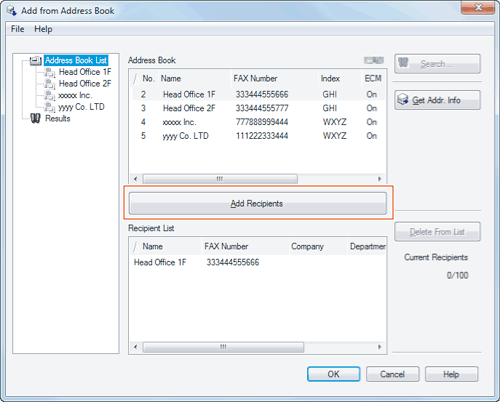Open the Help menu
Screen dimensions: 500x402
pyautogui.click(x=43, y=29)
